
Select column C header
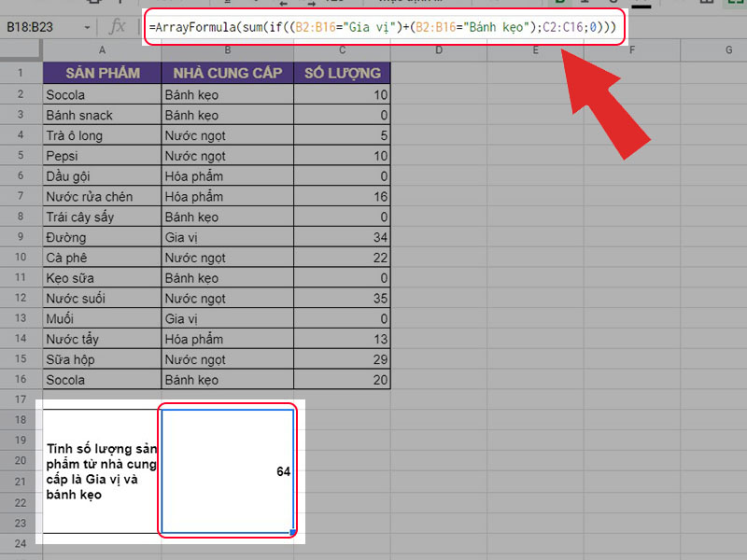point(342,49)
